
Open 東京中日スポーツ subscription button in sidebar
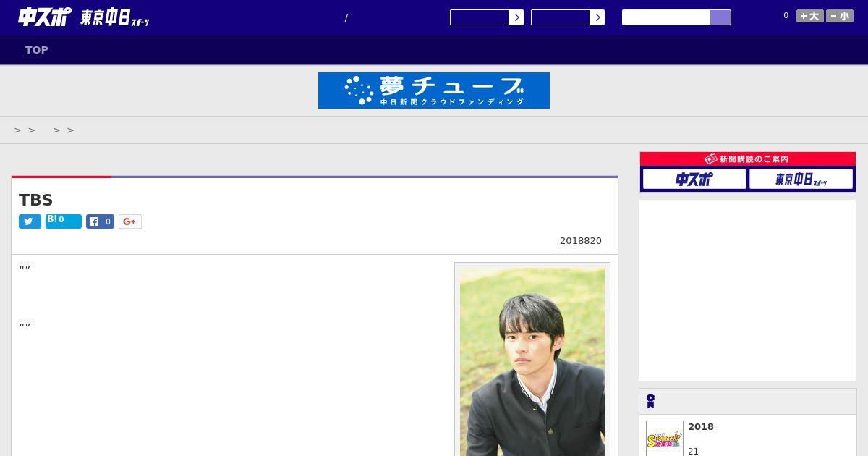click(801, 179)
